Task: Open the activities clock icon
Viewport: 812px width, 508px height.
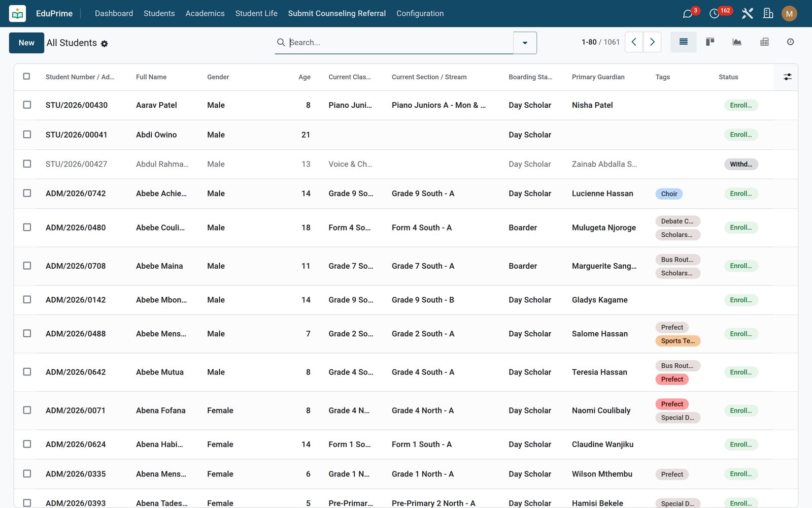Action: click(x=714, y=14)
